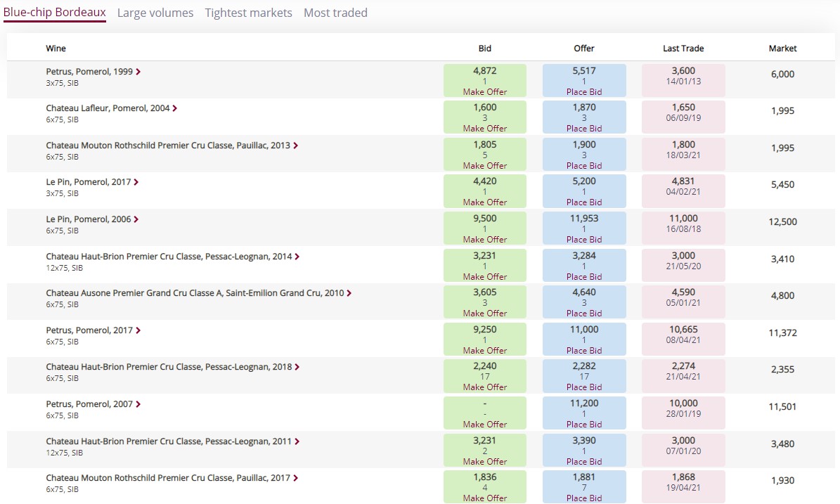This screenshot has height=504, width=840.
Task: Place Bid on Le Pin 2017 offer 5,200
Action: pos(584,202)
